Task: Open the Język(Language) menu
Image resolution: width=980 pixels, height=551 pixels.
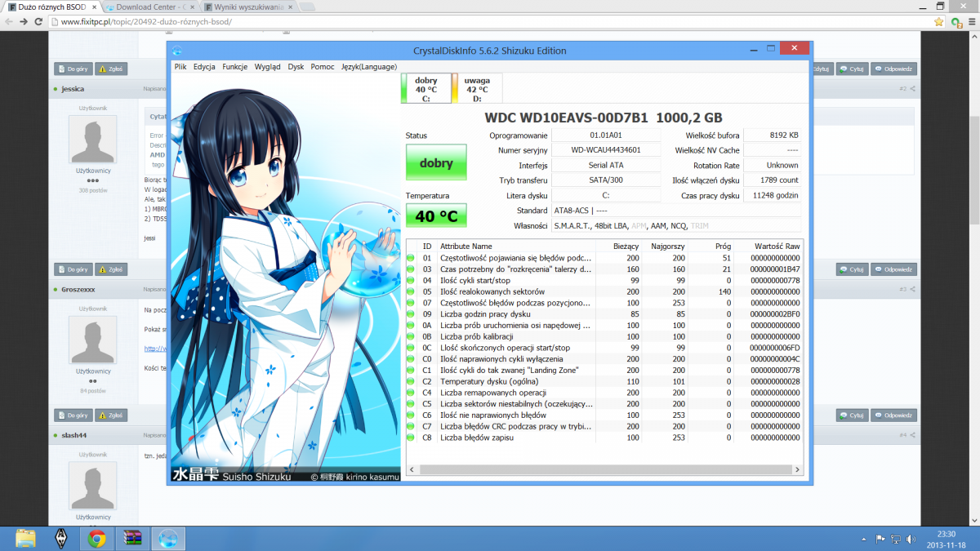Action: 369,66
